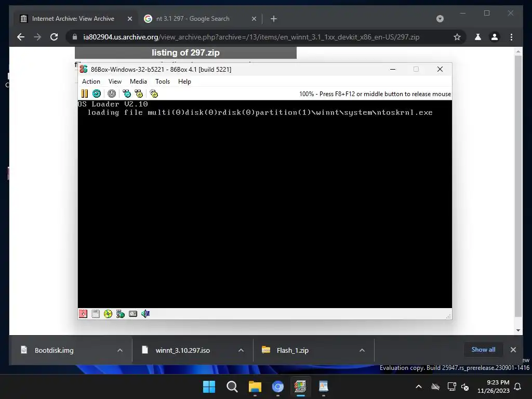This screenshot has width=532, height=399.
Task: Open the 86Box Help menu
Action: [184, 82]
